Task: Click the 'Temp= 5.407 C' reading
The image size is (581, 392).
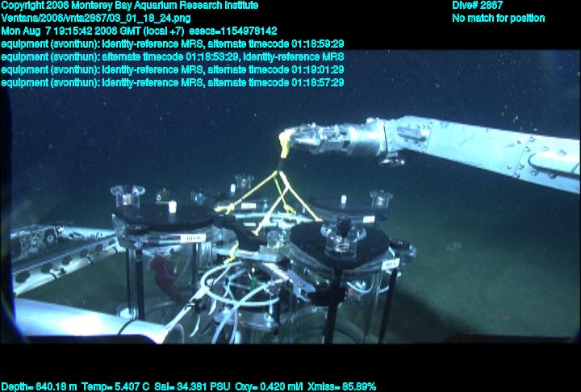Action: click(115, 387)
